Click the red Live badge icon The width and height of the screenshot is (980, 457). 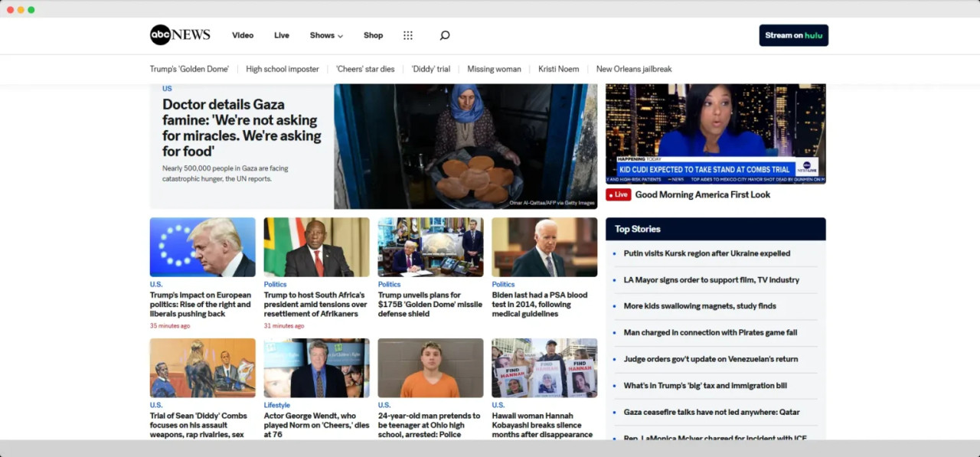618,194
